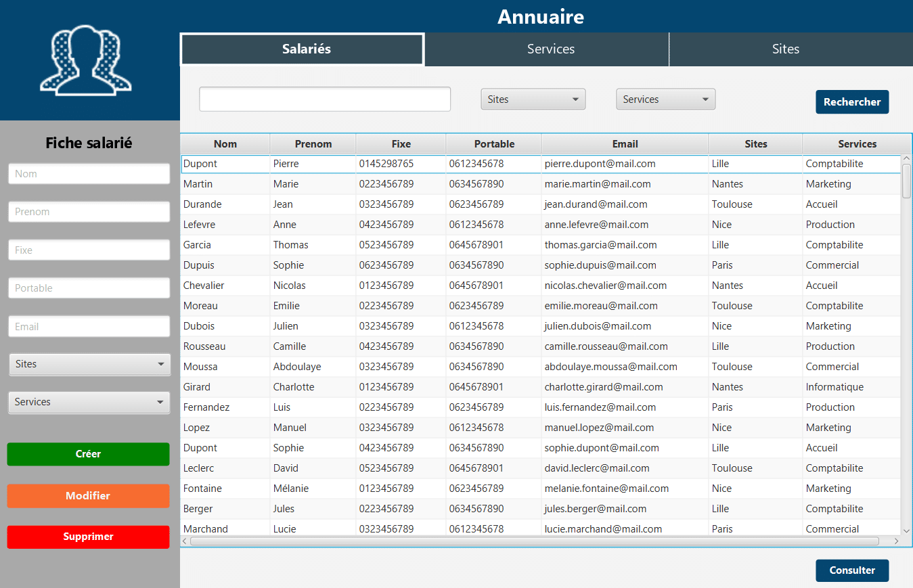Focus the search text field
This screenshot has height=588, width=913.
point(324,99)
